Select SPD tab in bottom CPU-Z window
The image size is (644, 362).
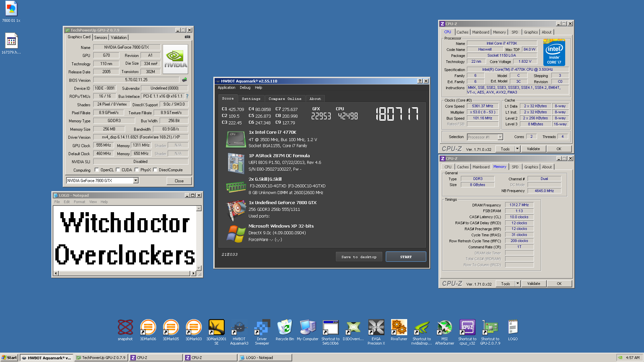click(x=515, y=167)
